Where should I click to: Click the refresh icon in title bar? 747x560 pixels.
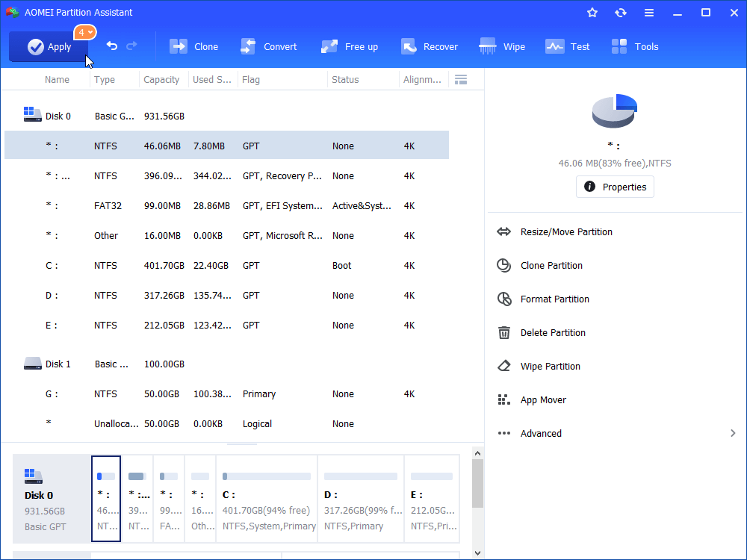(620, 13)
